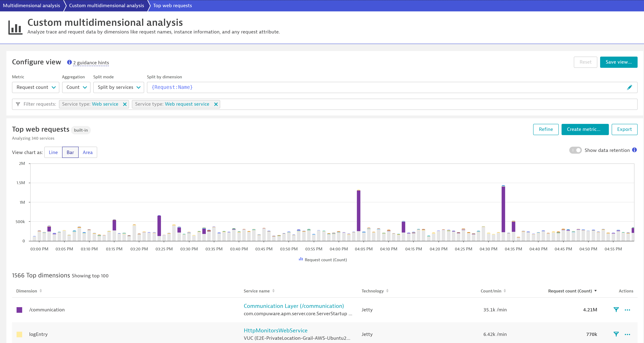644x343 pixels.
Task: Click purple color swatch for /communication
Action: click(x=19, y=310)
